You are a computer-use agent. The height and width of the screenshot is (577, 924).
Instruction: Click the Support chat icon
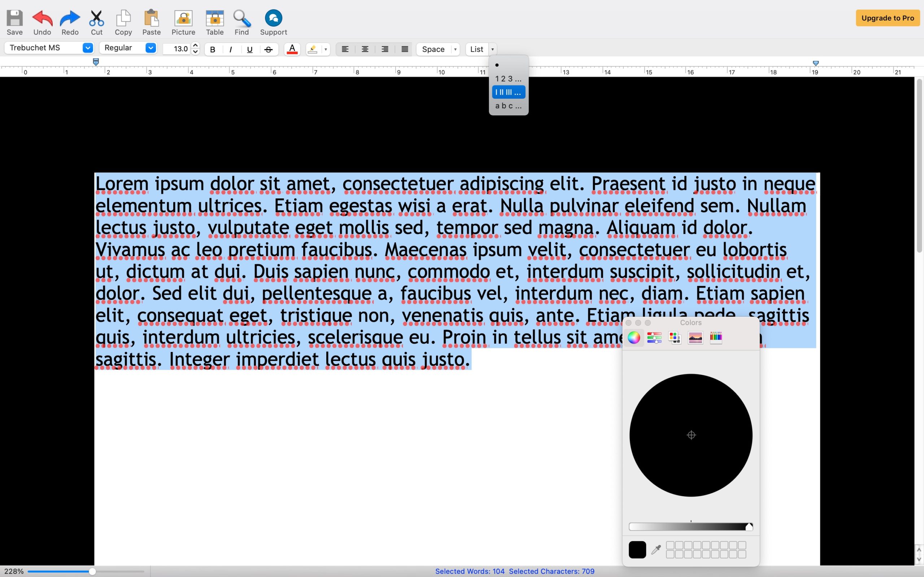[273, 18]
